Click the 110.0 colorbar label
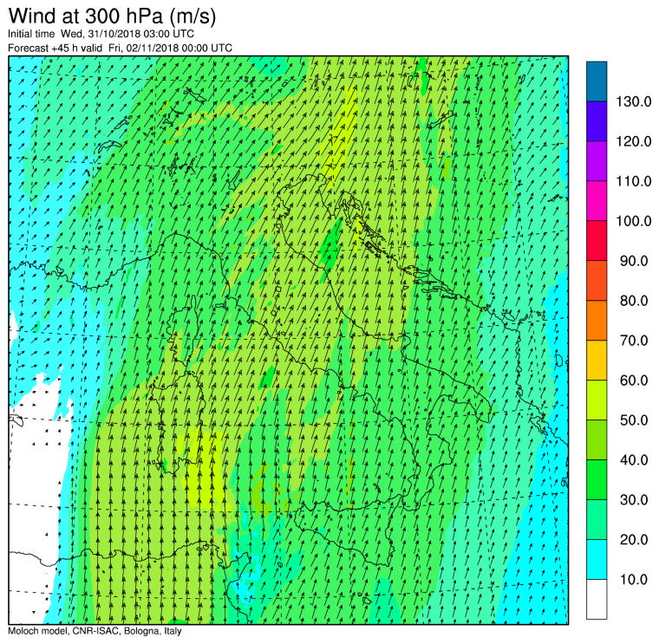Viewport: 659px width, 644px height. 633,181
